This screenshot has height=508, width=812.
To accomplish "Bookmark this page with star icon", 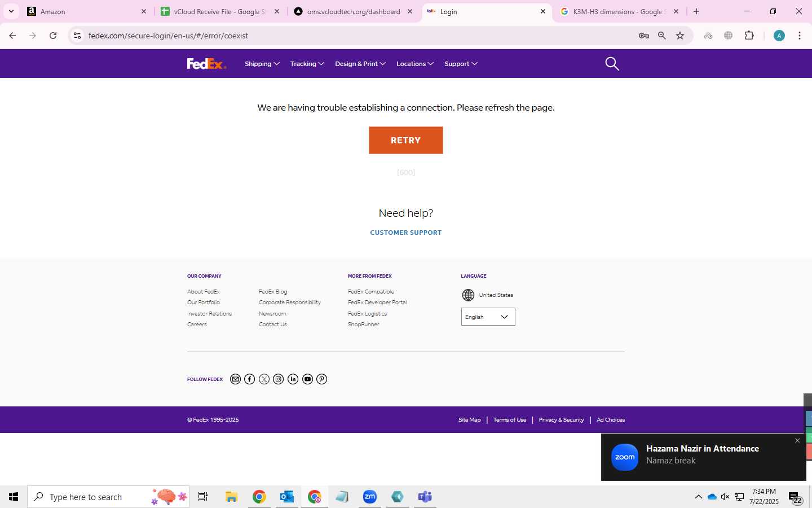I will click(680, 36).
